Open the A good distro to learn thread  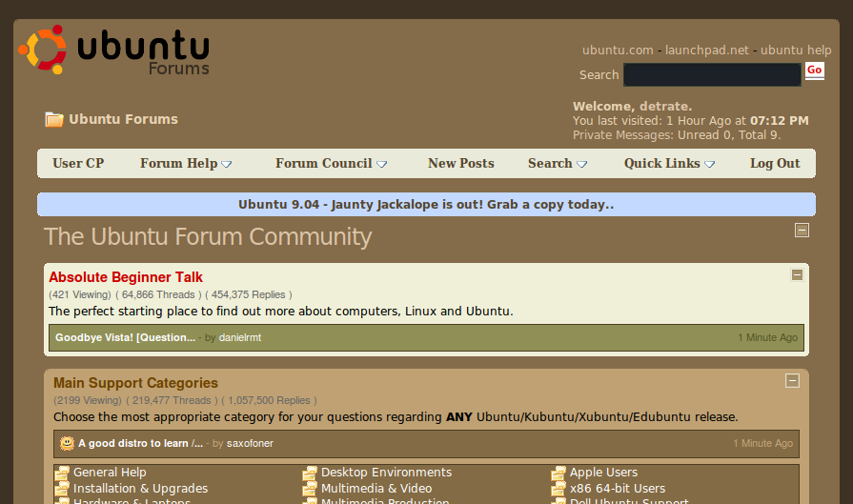[140, 444]
